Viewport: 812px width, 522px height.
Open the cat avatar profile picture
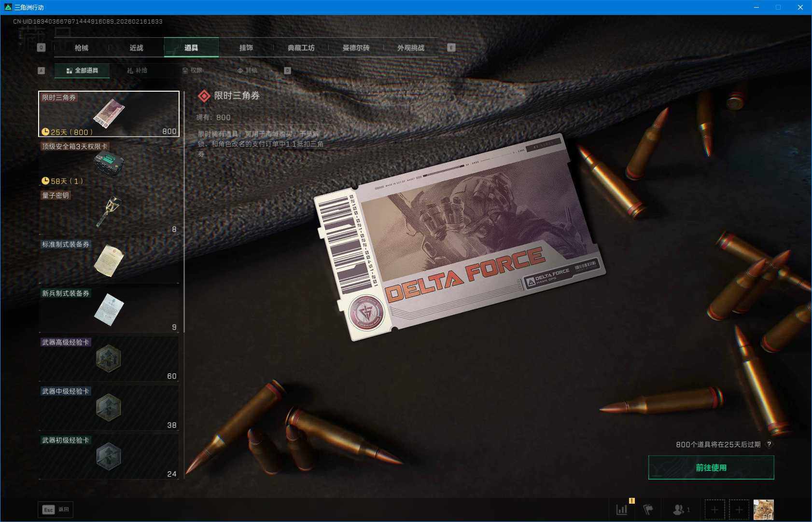pyautogui.click(x=763, y=509)
